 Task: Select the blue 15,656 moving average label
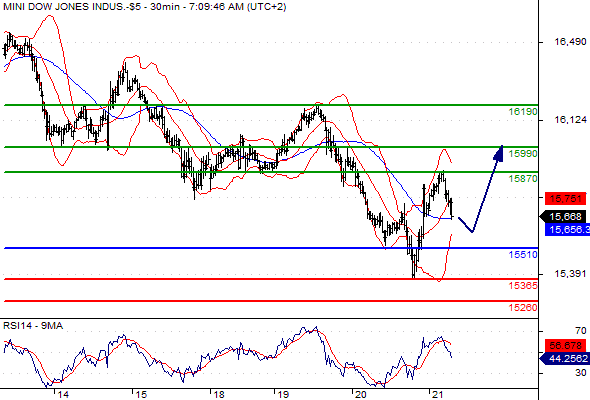pos(567,230)
